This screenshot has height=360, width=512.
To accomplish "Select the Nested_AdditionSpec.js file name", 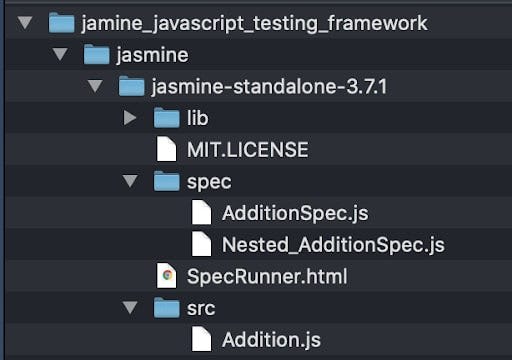I will [333, 245].
